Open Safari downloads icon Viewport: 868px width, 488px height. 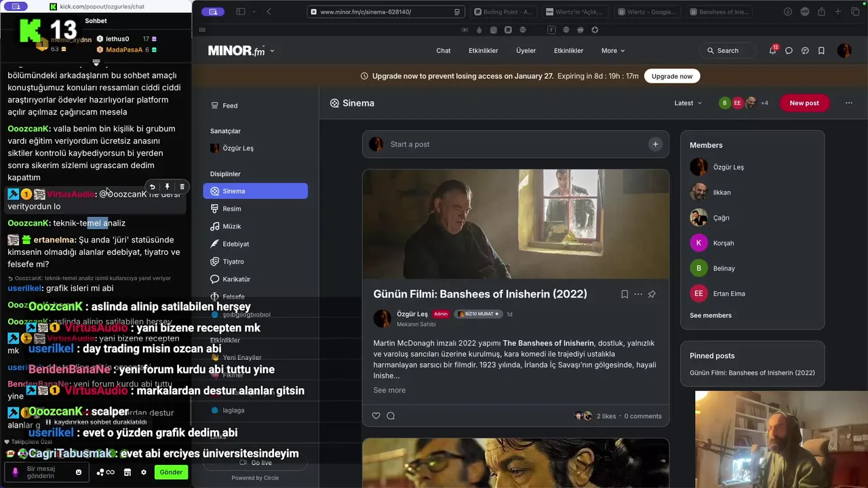(x=788, y=12)
